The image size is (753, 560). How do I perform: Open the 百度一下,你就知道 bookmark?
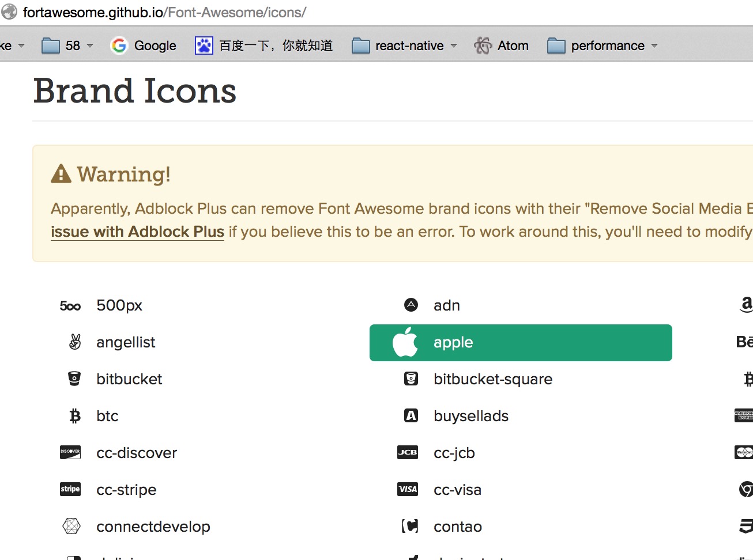pyautogui.click(x=264, y=46)
